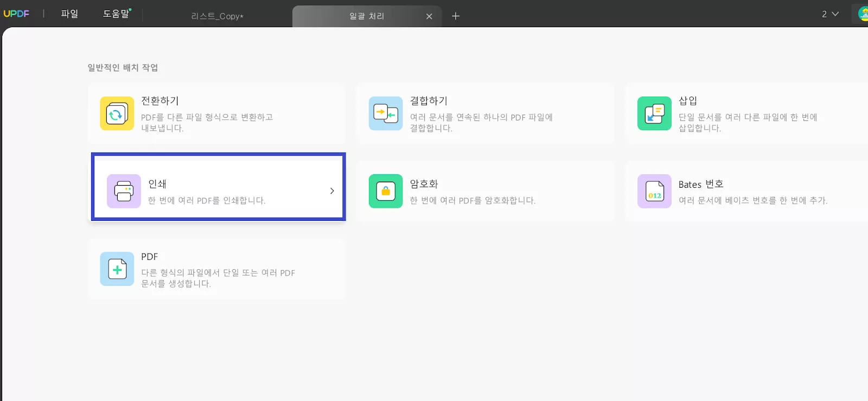This screenshot has height=401, width=868.
Task: Click the Bates 번호 012 page icon
Action: pos(654,191)
